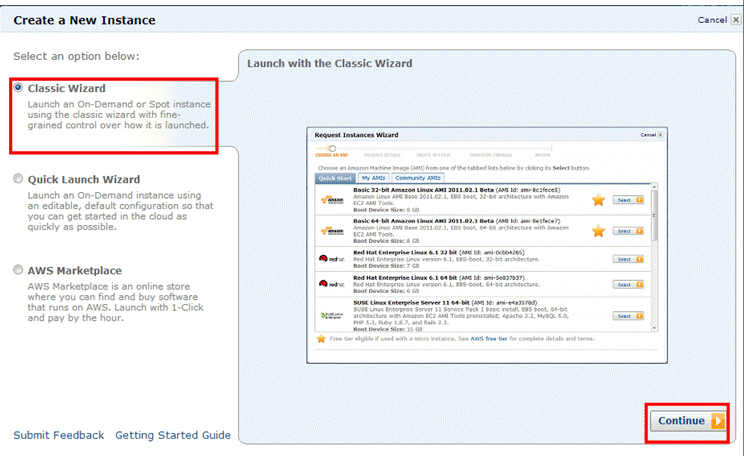The image size is (744, 456).
Task: Click Select for Basic 32-bit Amazon Linux AMI
Action: tap(628, 200)
